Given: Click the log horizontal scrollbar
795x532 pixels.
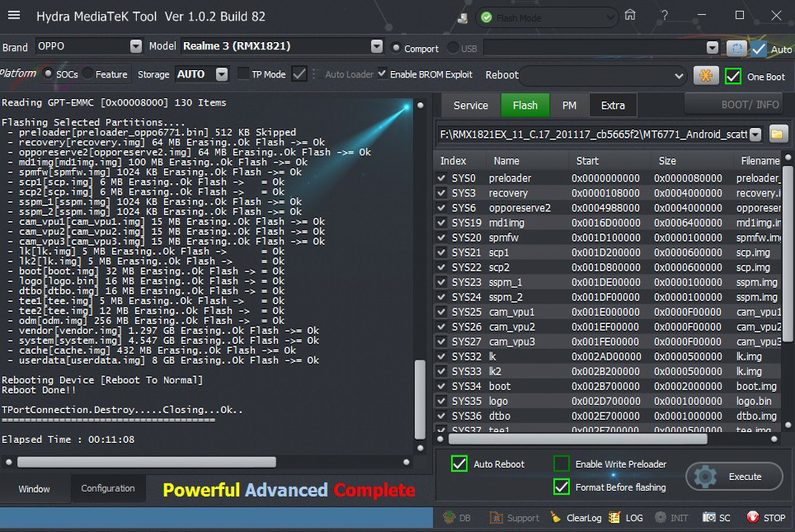Looking at the screenshot, I should (147, 462).
